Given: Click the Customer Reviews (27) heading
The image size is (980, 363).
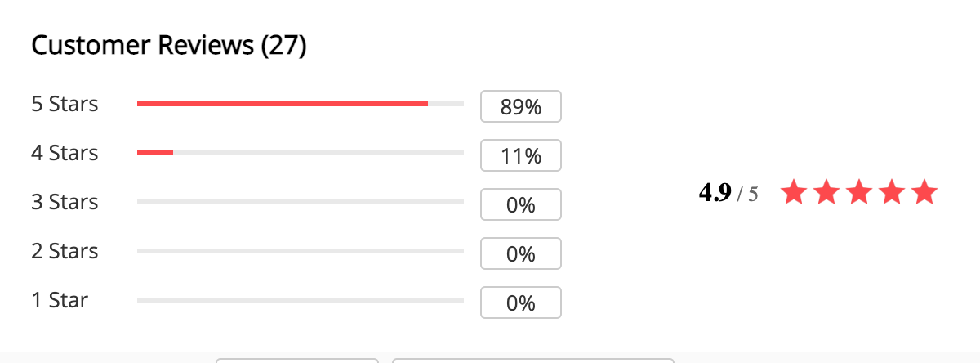Looking at the screenshot, I should (169, 46).
